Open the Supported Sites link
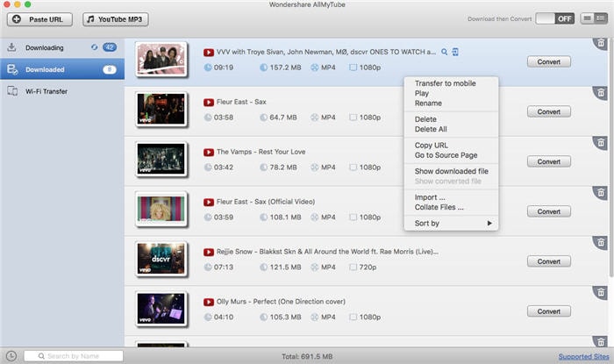Viewport: 614px width, 364px height. [583, 357]
